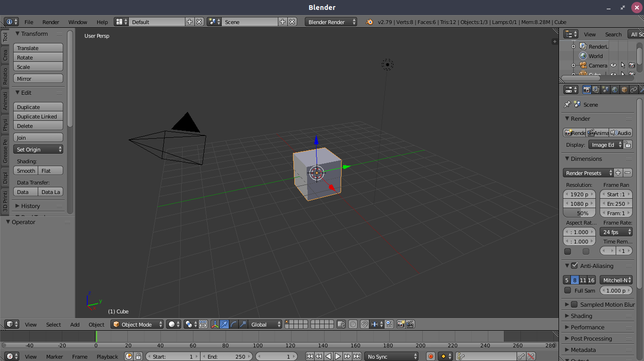Viewport: 644px width, 361px height.
Task: Open the Object Mode dropdown
Action: point(137,324)
